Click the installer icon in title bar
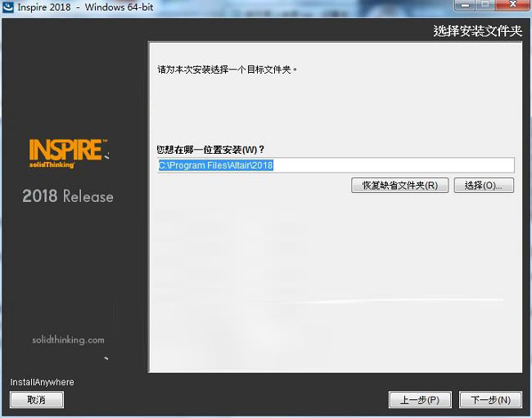This screenshot has height=418, width=532. coord(8,7)
